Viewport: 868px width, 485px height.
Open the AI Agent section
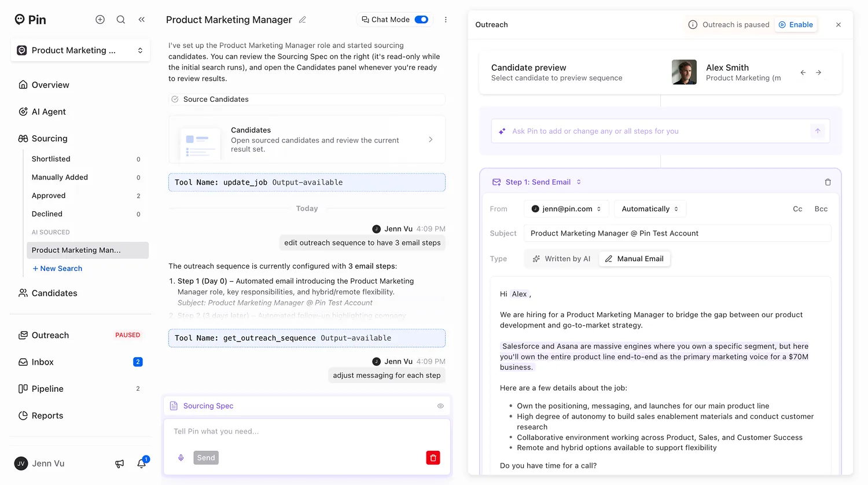click(x=49, y=112)
